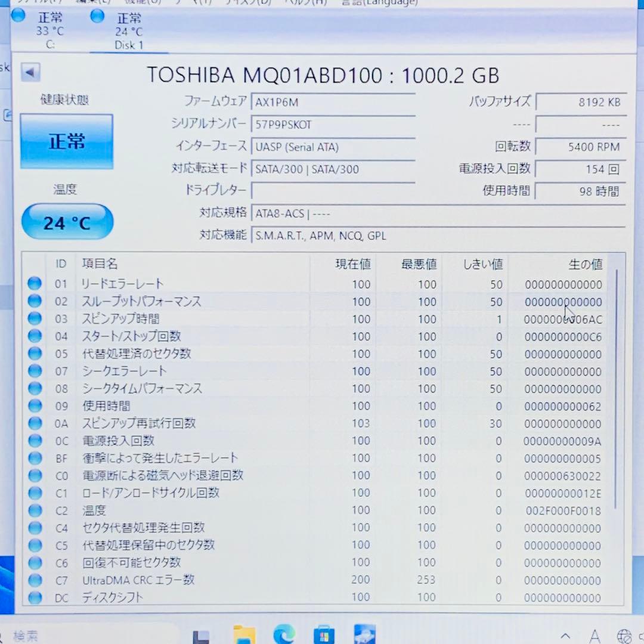Select the current value 103
The image size is (644, 644).
361,423
